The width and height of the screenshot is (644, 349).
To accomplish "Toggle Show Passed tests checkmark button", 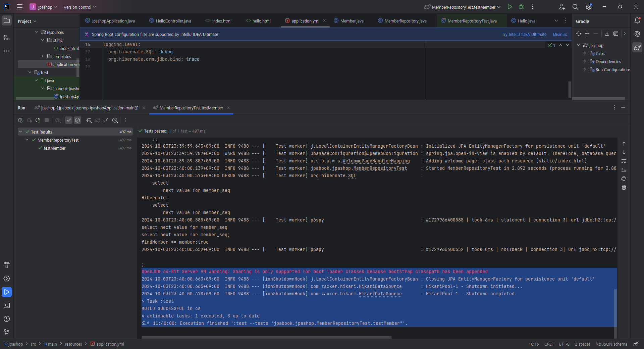I will [x=69, y=120].
